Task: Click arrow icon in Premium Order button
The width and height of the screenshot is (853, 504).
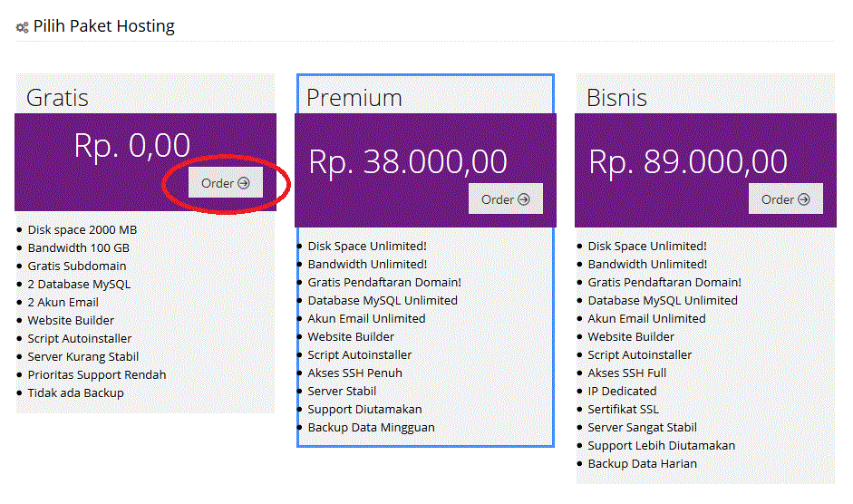Action: (524, 199)
